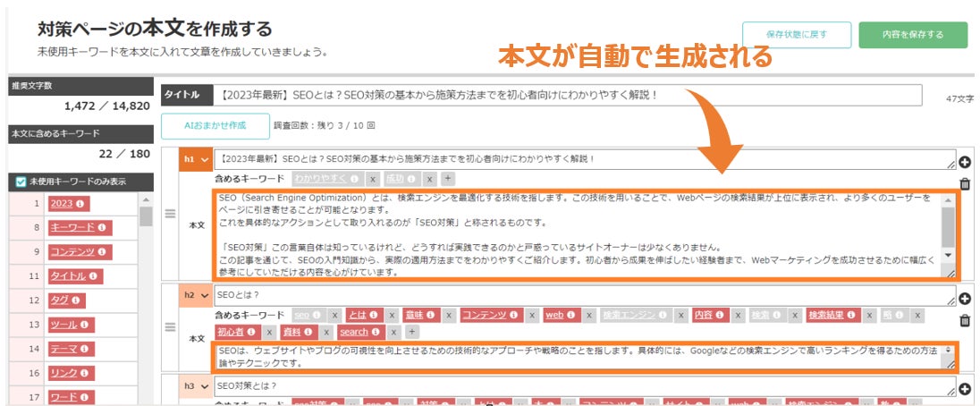The height and width of the screenshot is (406, 980).
Task: Click the plus icon beside the h1 heading
Action: [x=965, y=162]
